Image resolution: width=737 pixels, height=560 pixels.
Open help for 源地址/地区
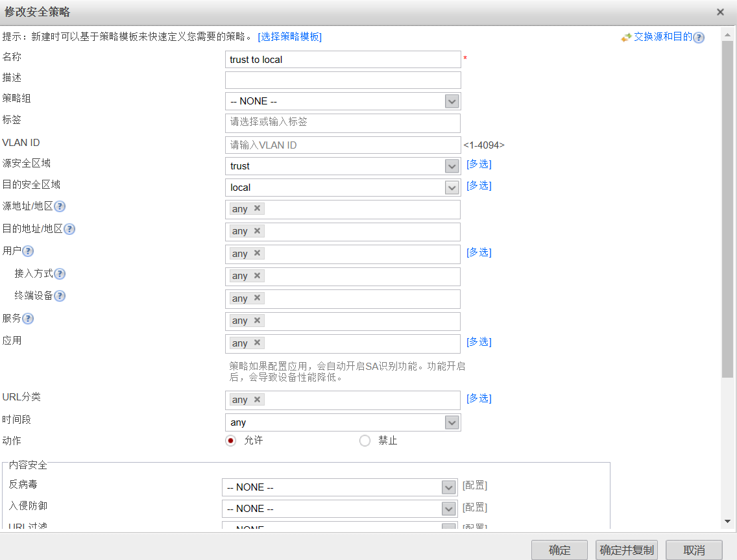[60, 206]
